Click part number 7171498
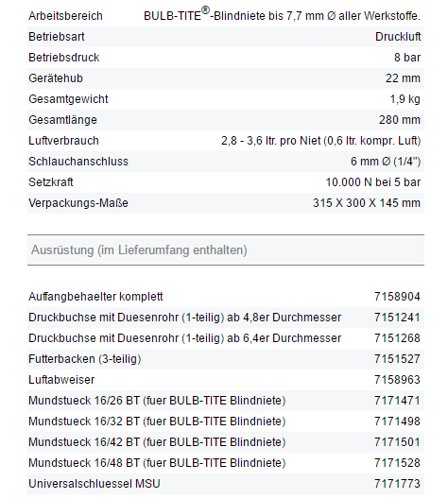This screenshot has width=448, height=499. point(397,422)
